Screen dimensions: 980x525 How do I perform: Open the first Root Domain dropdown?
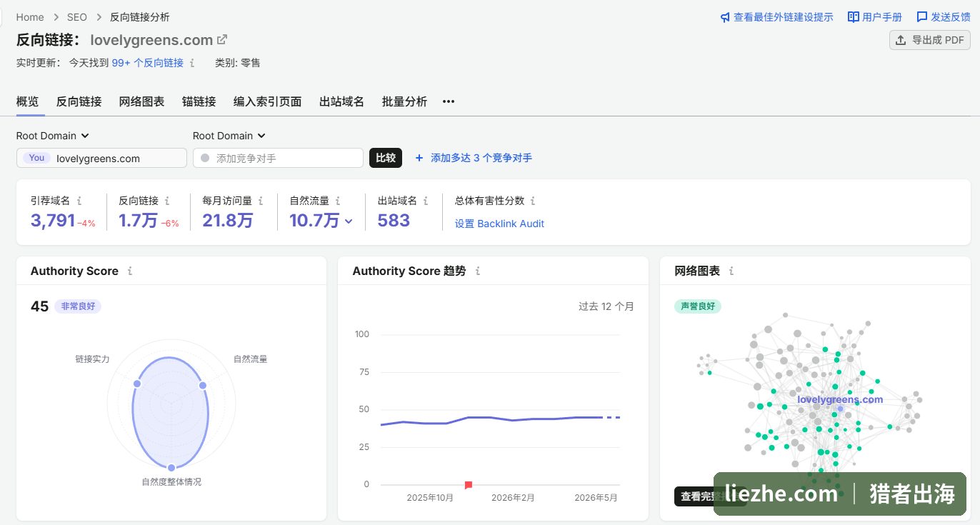click(53, 136)
